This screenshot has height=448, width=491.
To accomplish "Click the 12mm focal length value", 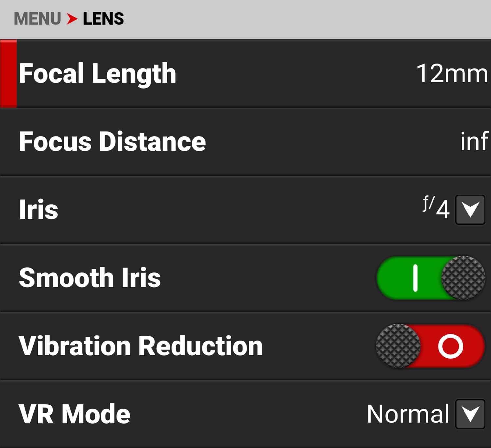I will click(x=452, y=74).
